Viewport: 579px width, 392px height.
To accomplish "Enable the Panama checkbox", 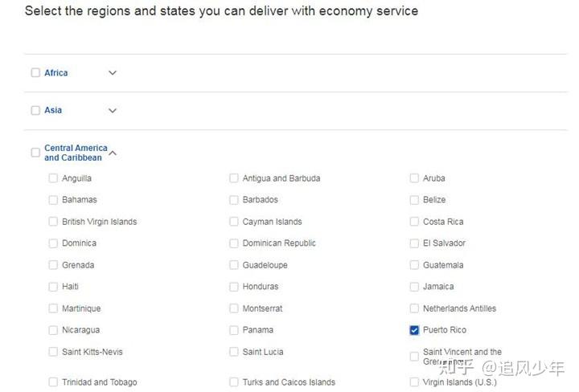I will tap(234, 330).
